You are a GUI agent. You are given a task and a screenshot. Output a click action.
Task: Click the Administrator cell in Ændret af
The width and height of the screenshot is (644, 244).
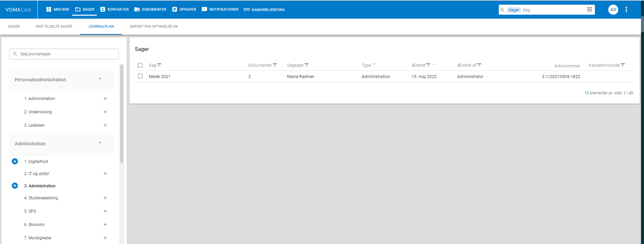[470, 77]
